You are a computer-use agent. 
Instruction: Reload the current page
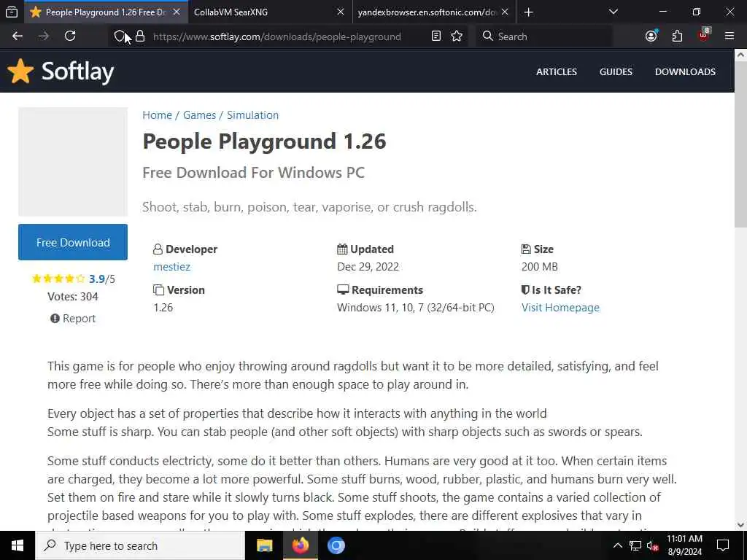(x=70, y=36)
